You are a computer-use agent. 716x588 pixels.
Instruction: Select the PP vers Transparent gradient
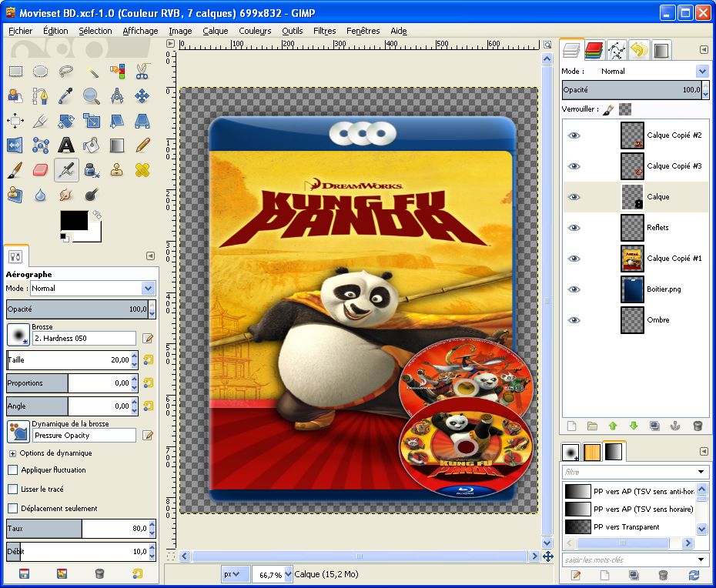[630, 527]
